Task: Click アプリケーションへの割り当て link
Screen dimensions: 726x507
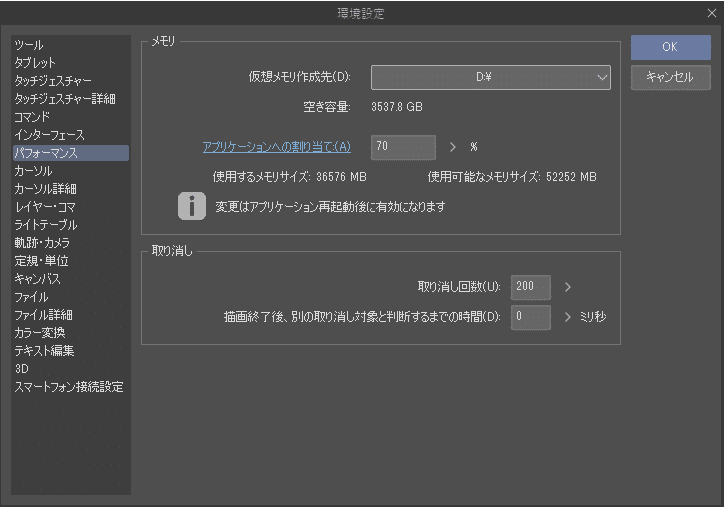Action: pyautogui.click(x=276, y=147)
